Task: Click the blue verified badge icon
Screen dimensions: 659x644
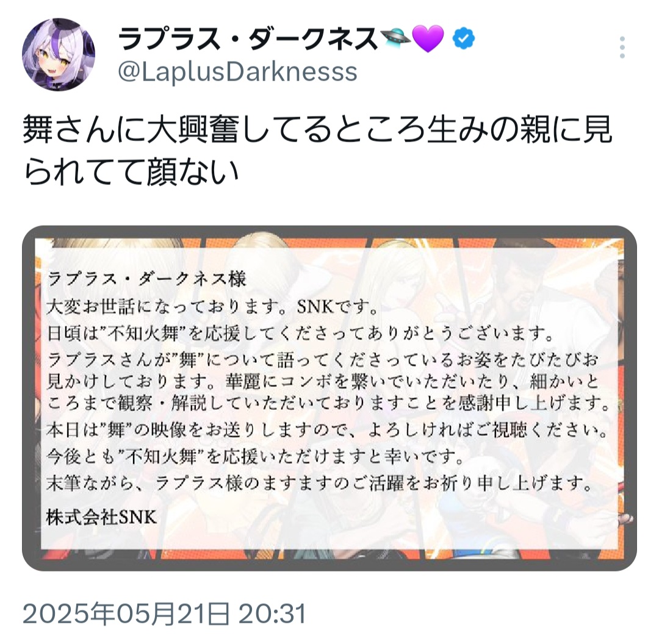Action: coord(464,38)
